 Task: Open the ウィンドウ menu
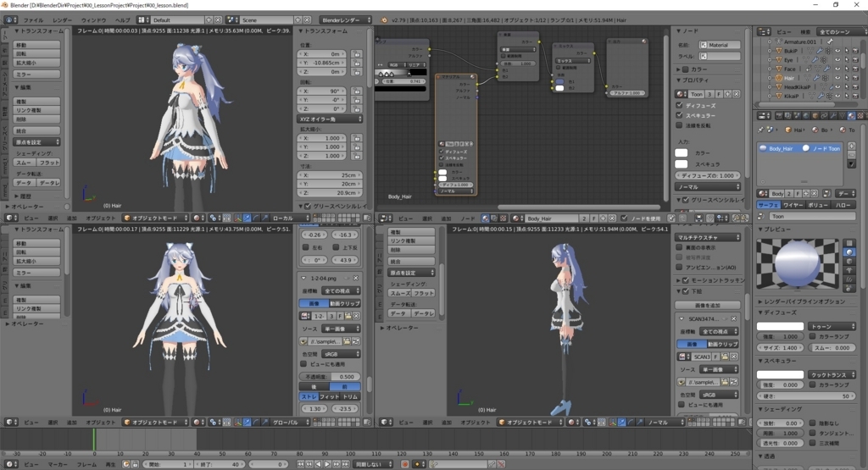click(93, 20)
